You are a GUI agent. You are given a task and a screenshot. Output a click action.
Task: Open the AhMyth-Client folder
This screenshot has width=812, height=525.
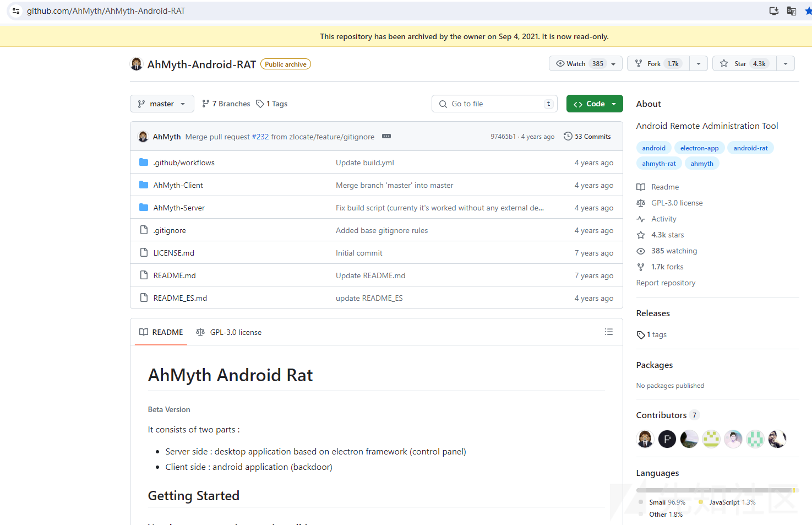tap(178, 185)
